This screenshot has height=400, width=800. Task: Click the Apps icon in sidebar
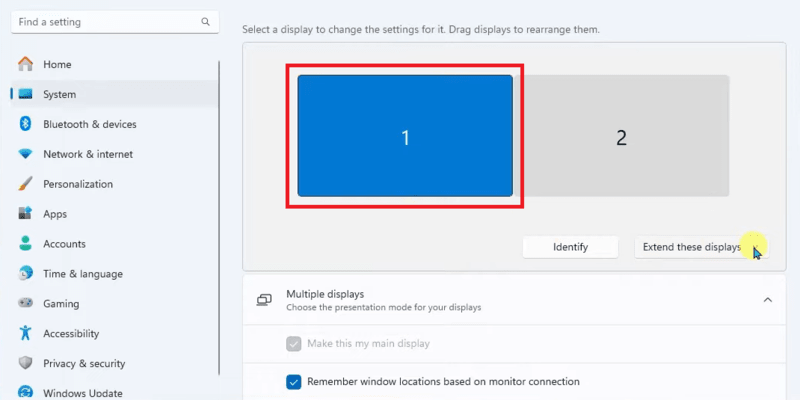26,214
